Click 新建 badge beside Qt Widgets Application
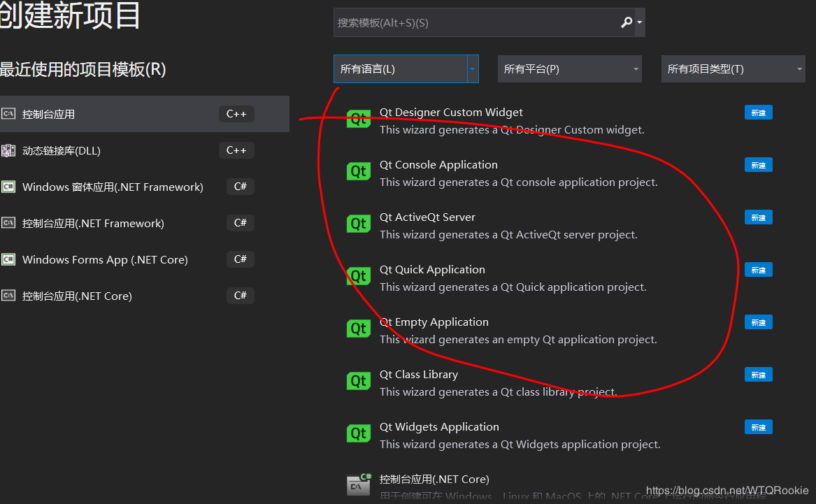Screen dimensions: 816x504 click(759, 427)
